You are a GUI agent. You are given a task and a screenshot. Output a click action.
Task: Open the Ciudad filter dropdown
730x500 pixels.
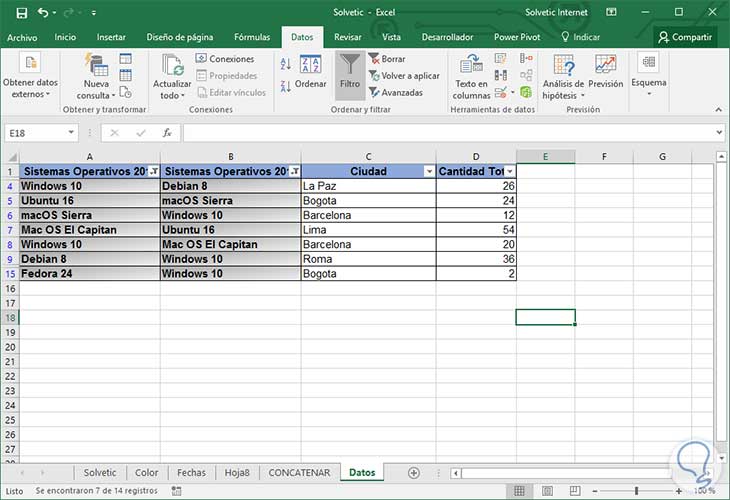(x=429, y=171)
